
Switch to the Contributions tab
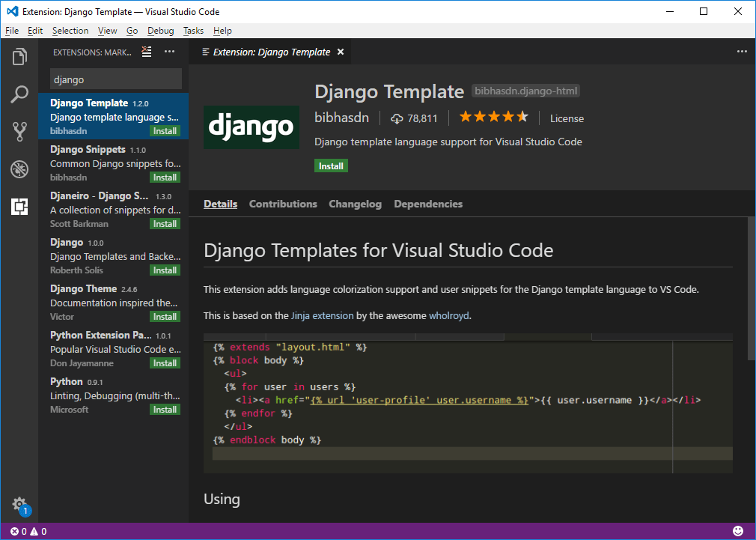point(283,204)
